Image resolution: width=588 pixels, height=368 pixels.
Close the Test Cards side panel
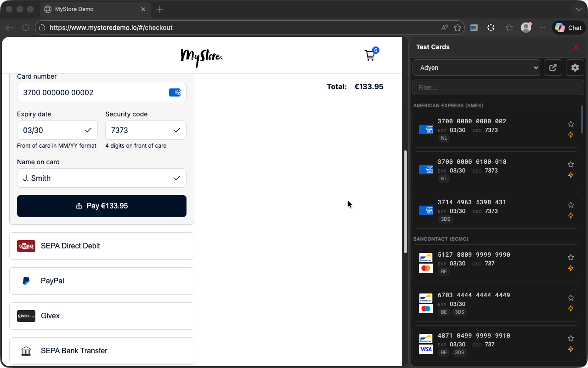(x=576, y=47)
